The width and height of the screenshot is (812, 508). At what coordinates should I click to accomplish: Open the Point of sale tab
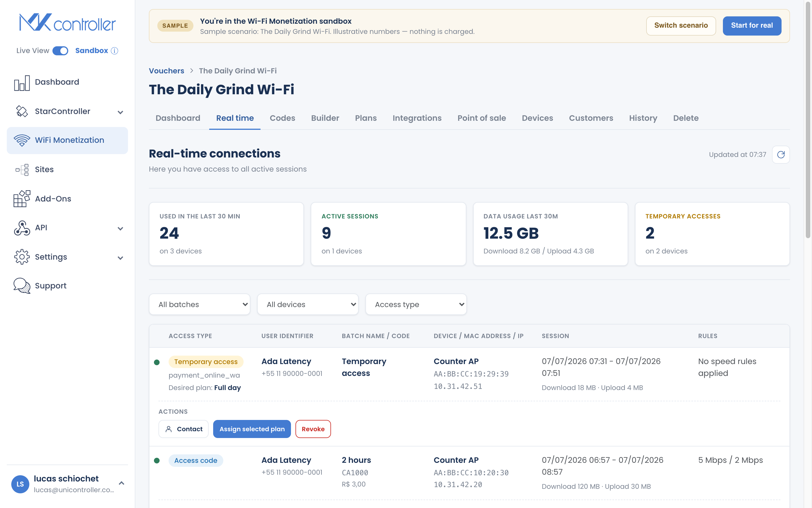(482, 118)
